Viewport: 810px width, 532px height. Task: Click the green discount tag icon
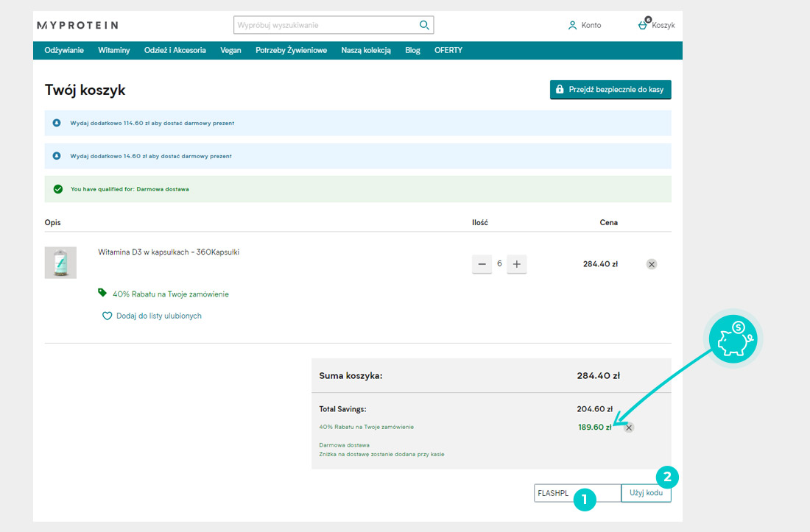tap(102, 293)
